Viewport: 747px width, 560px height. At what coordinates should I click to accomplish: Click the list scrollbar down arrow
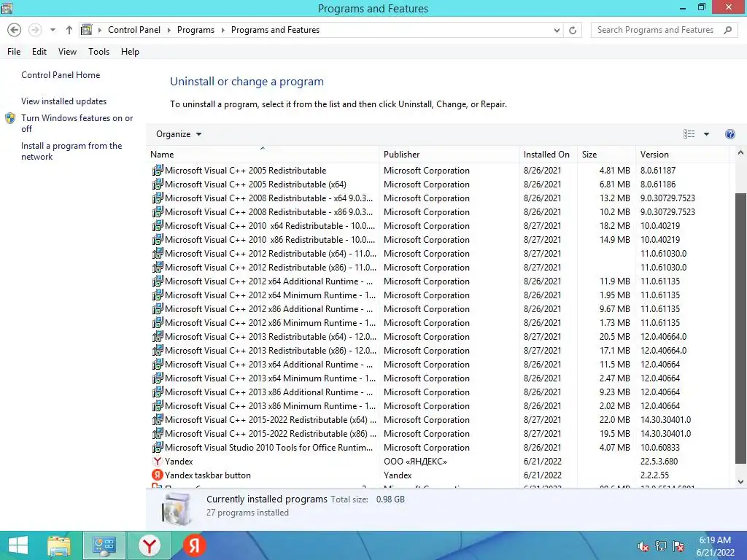(740, 482)
